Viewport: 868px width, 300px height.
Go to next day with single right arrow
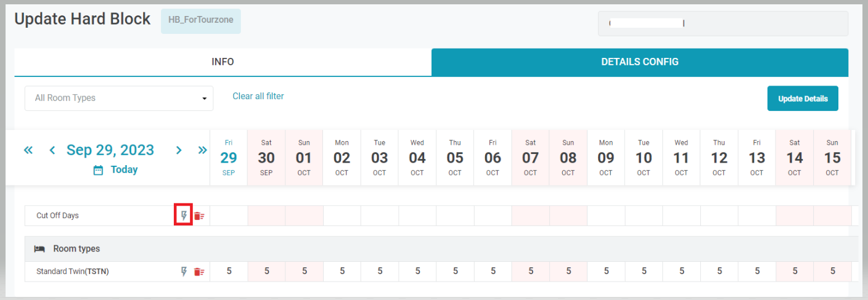(x=179, y=150)
